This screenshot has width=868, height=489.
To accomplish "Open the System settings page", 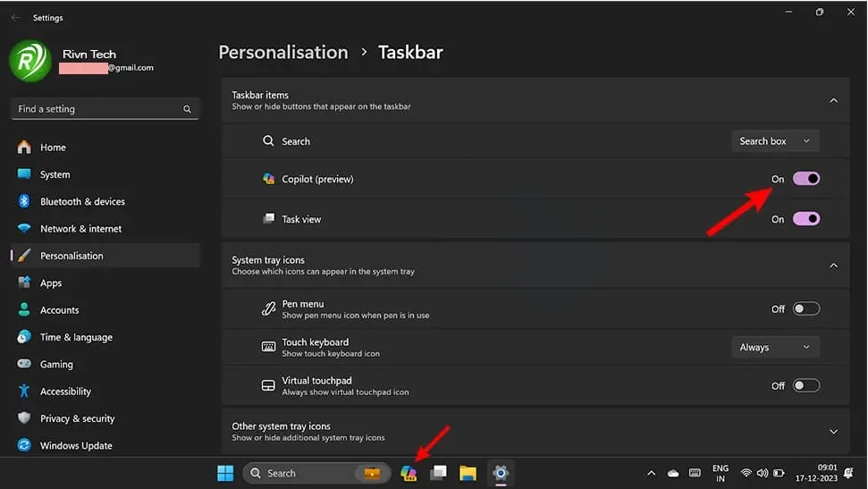I will [x=105, y=174].
